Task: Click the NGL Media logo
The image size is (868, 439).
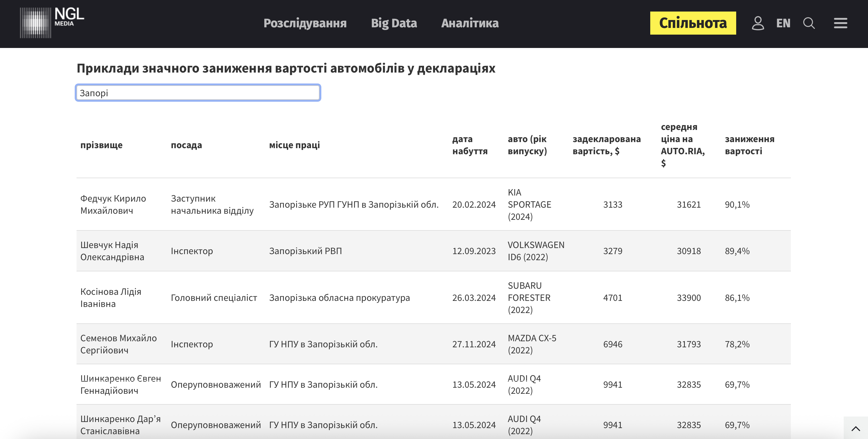Action: [x=52, y=22]
